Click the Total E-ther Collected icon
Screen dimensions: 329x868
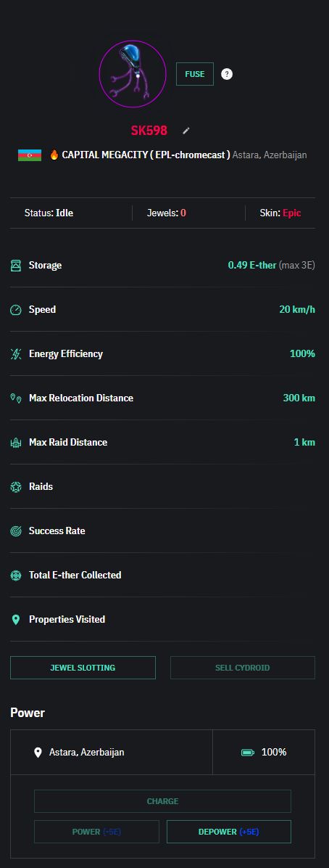click(x=16, y=576)
